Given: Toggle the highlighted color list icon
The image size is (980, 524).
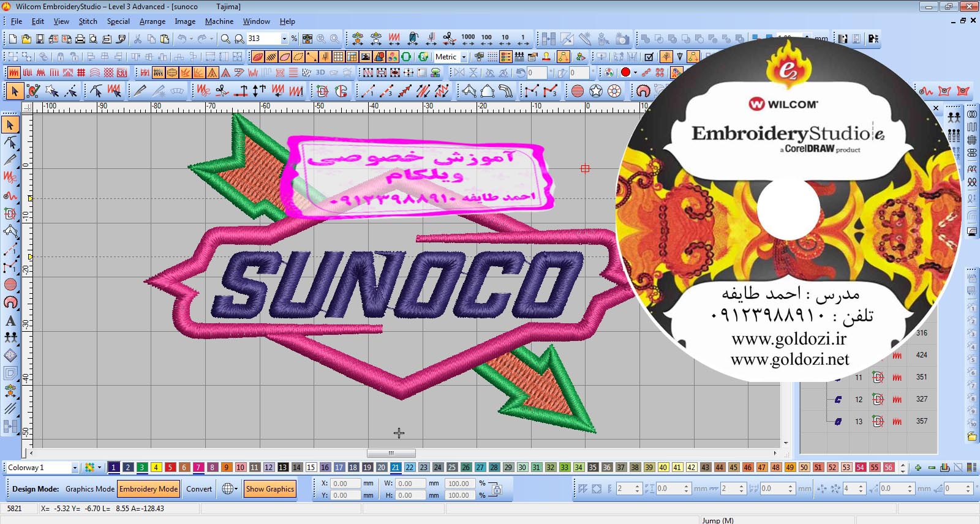Looking at the screenshot, I should pyautogui.click(x=506, y=57).
